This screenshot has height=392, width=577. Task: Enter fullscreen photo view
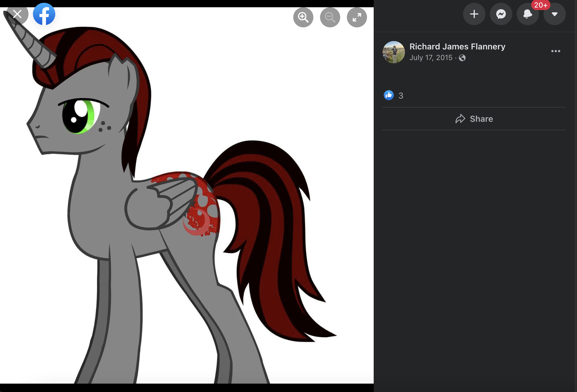point(357,17)
